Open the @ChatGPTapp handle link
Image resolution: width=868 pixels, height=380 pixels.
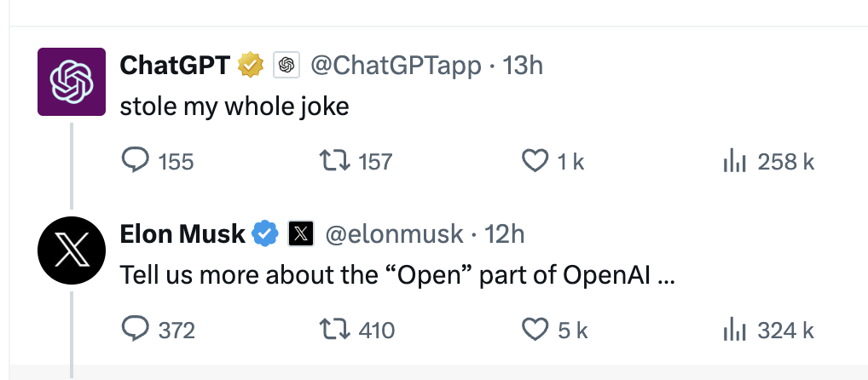click(x=396, y=66)
